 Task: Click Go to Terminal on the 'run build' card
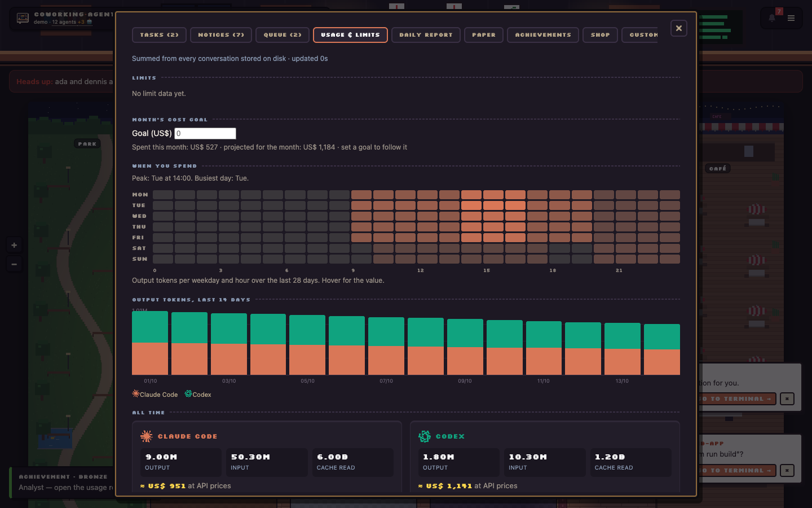coord(736,470)
